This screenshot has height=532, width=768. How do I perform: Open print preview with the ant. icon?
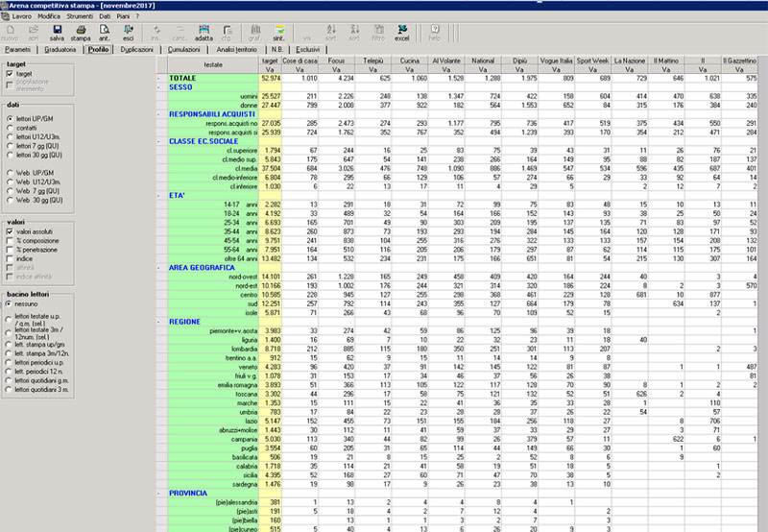click(105, 33)
